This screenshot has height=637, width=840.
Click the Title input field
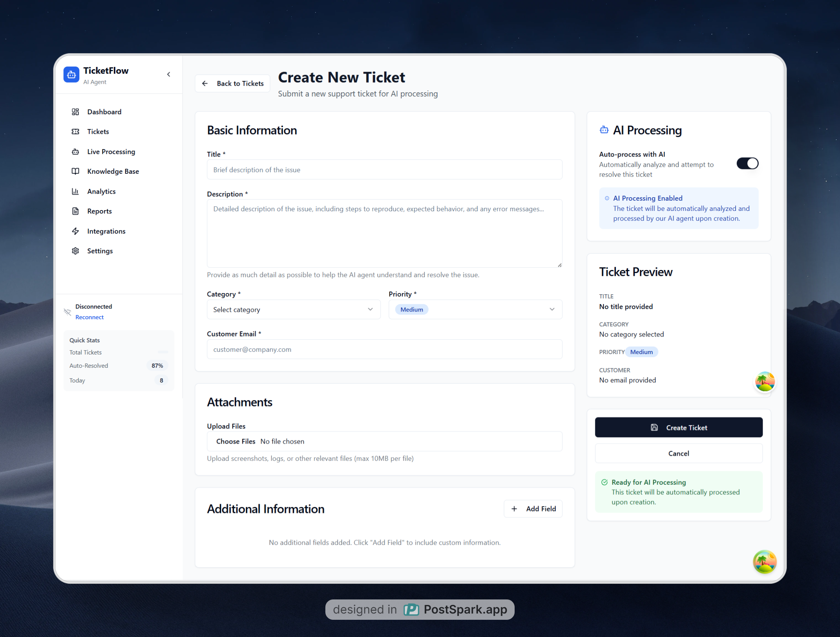384,170
